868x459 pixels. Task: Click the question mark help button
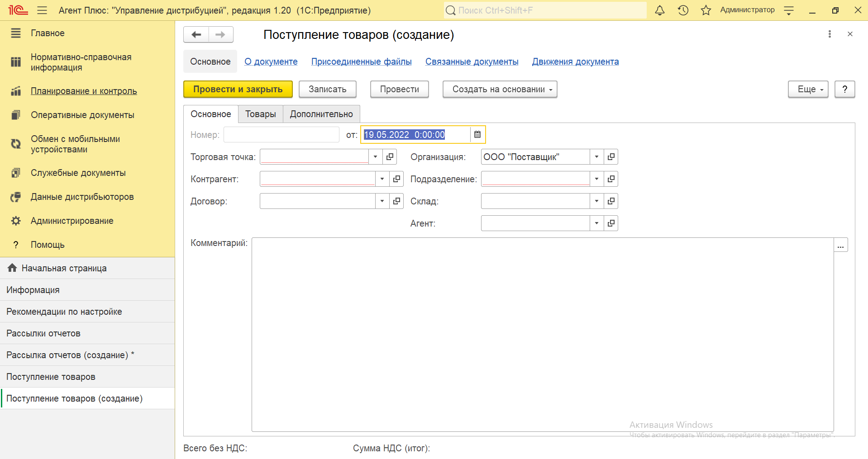(x=845, y=89)
